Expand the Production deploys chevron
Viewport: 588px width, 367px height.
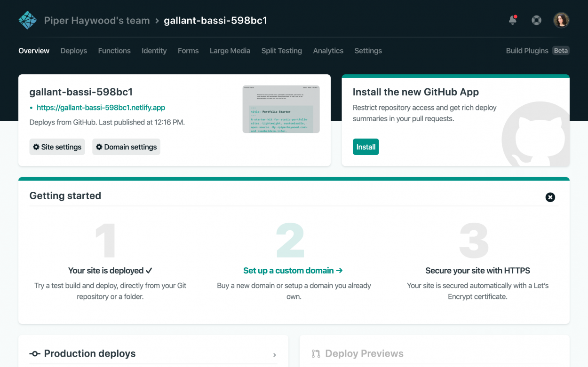pos(275,355)
